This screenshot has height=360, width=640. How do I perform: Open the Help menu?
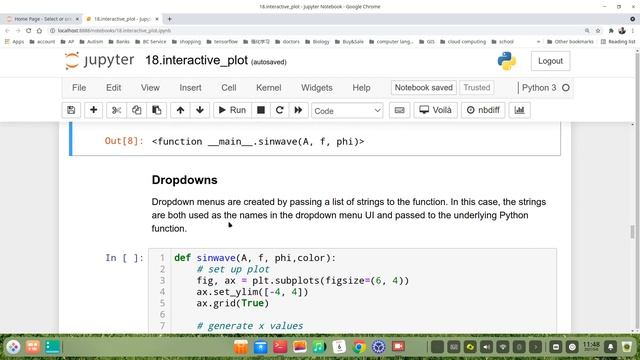point(361,88)
